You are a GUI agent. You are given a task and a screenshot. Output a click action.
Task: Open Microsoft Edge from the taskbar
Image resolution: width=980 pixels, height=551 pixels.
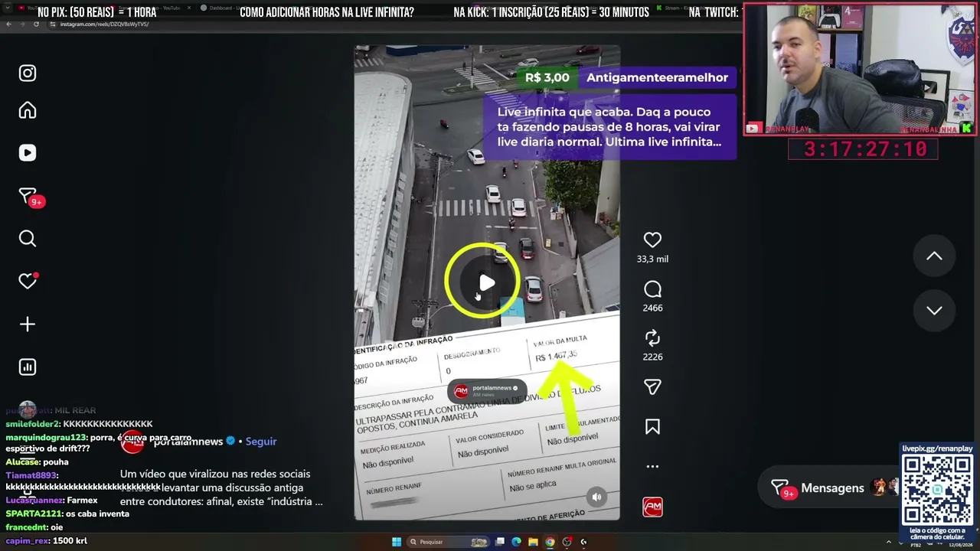516,542
